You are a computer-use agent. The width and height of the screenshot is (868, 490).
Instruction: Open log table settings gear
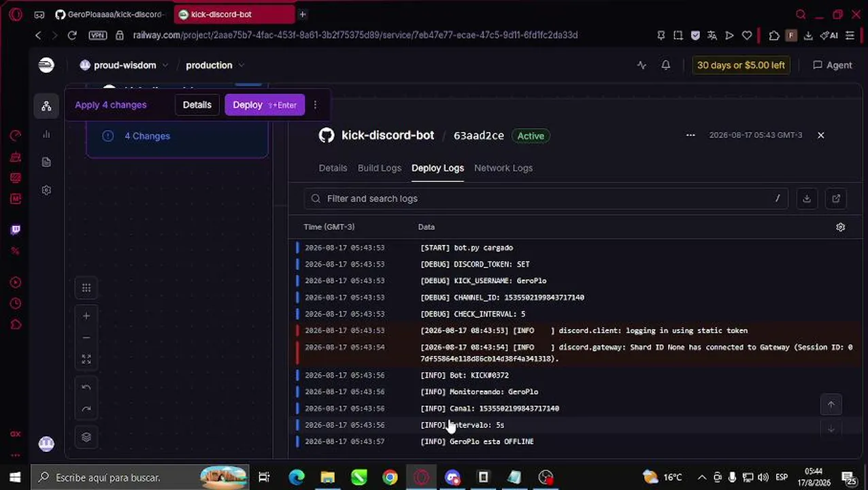point(841,227)
